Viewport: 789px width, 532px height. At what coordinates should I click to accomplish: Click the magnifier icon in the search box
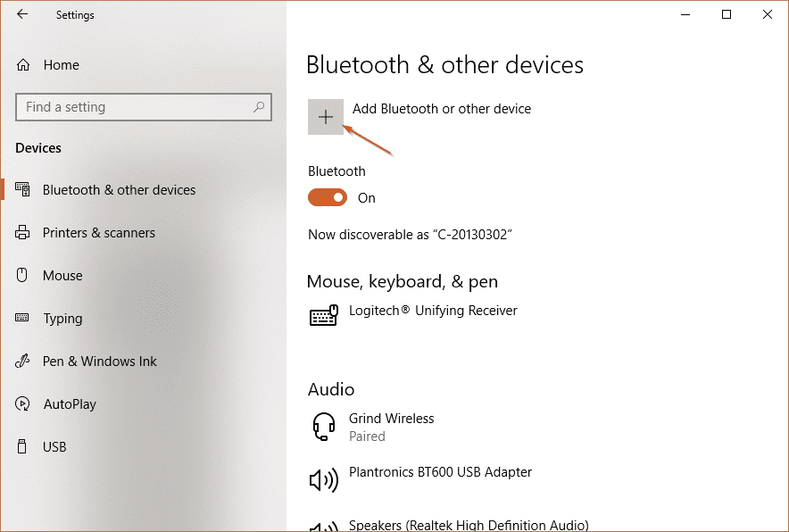pos(259,106)
